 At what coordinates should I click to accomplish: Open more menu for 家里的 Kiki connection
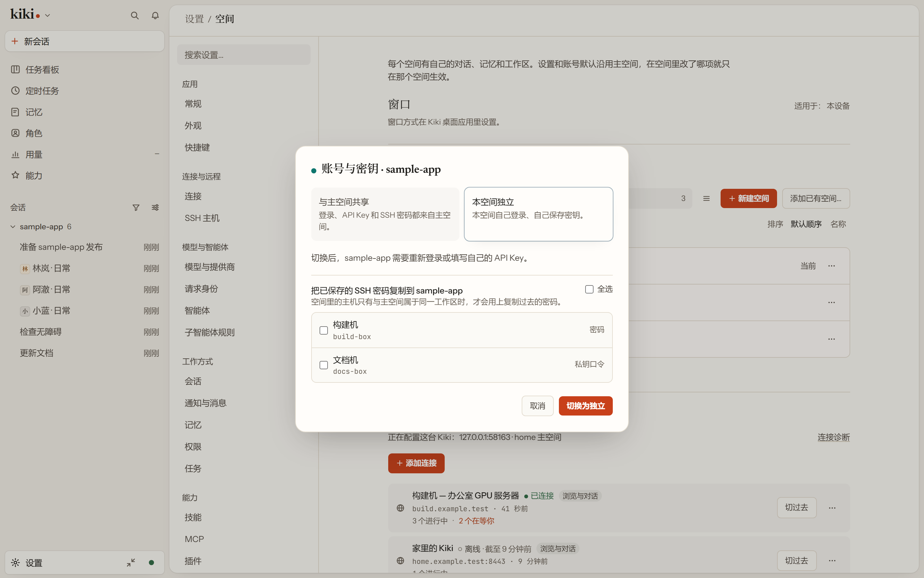[832, 560]
